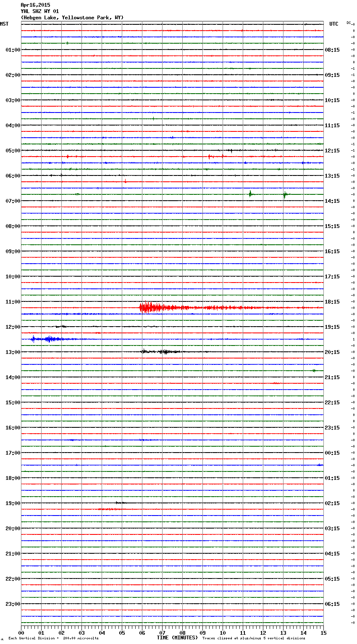
Task: Click the 22:15 UTC time label
Action: (332, 403)
